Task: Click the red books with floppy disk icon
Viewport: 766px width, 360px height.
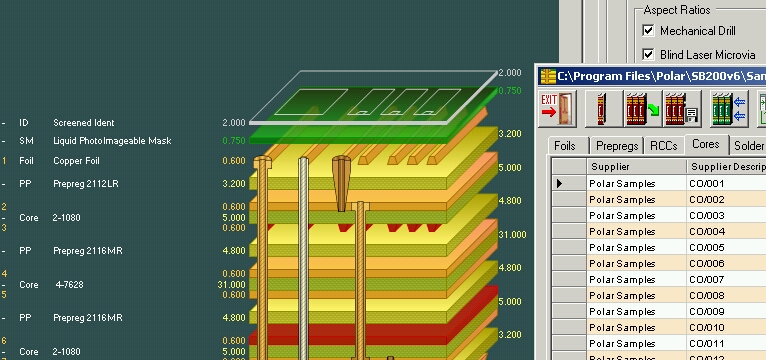Action: [x=682, y=108]
